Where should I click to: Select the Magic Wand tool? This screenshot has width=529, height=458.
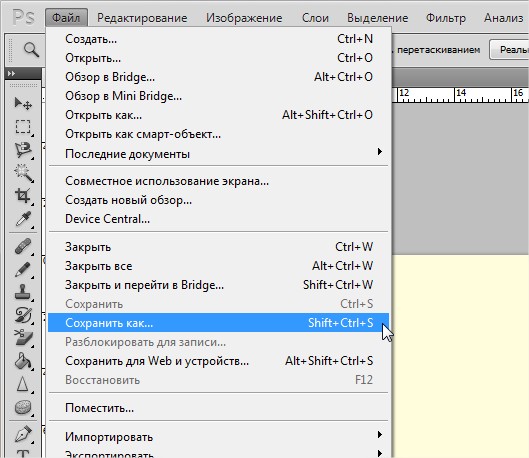[23, 173]
